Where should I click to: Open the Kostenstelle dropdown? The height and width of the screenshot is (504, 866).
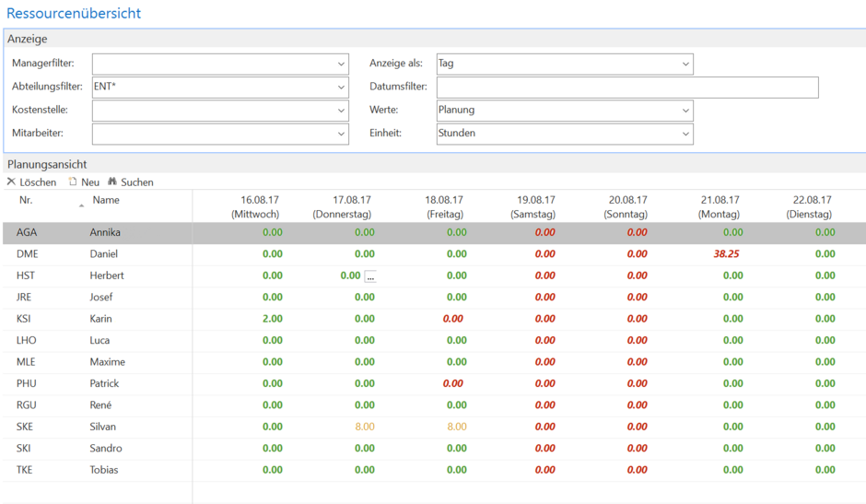341,111
